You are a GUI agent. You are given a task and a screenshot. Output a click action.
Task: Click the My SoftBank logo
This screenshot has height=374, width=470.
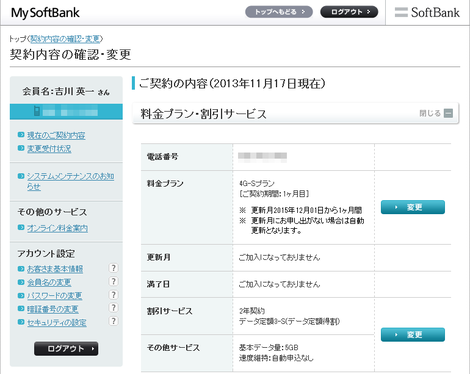tap(45, 13)
